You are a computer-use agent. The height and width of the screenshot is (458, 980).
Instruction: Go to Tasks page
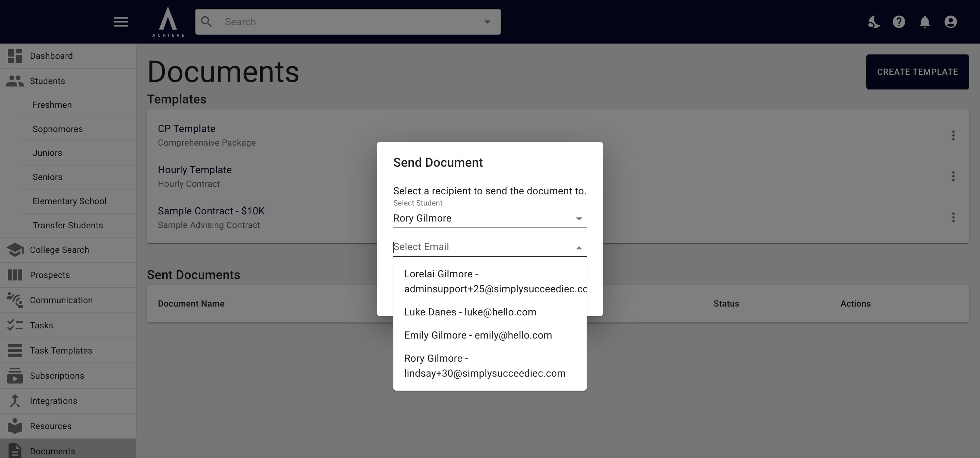[x=68, y=325]
